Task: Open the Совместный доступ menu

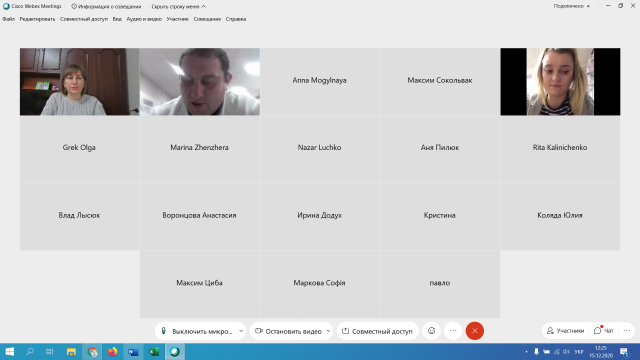Action: coord(84,19)
